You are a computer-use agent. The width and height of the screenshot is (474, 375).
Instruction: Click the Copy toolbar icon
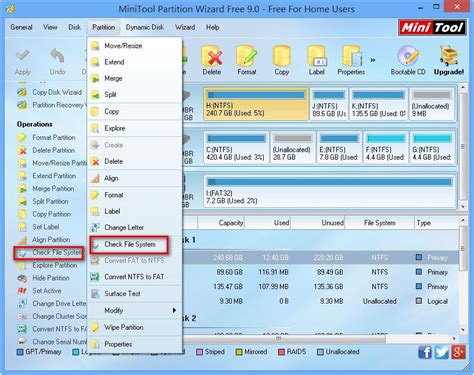tap(282, 56)
